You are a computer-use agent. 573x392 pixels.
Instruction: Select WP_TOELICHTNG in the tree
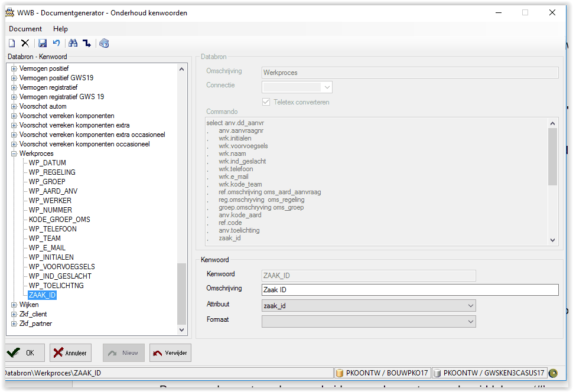[56, 286]
